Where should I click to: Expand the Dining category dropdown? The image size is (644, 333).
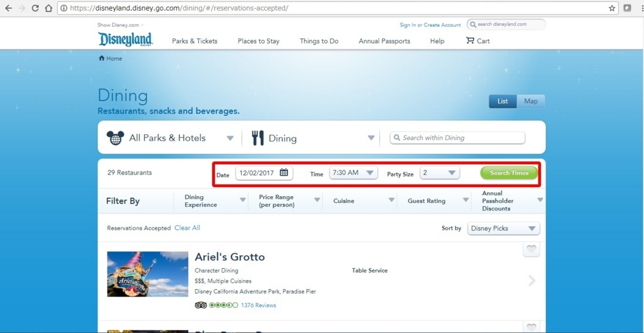coord(371,138)
